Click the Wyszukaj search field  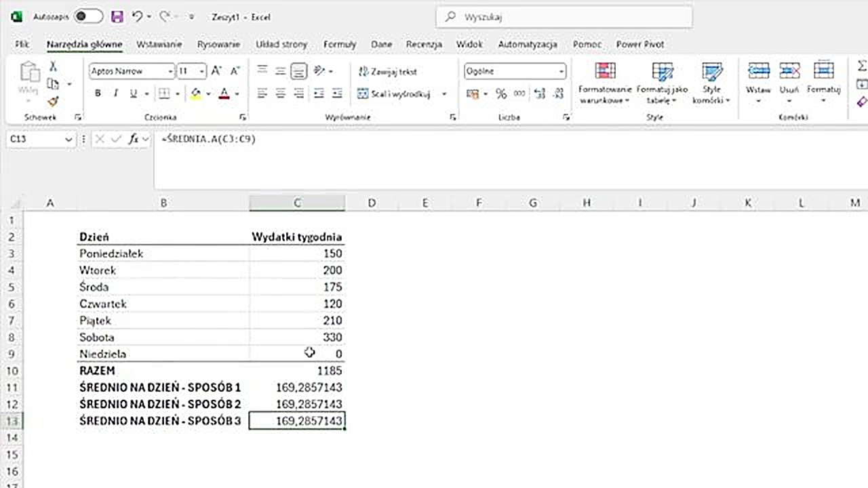[564, 17]
